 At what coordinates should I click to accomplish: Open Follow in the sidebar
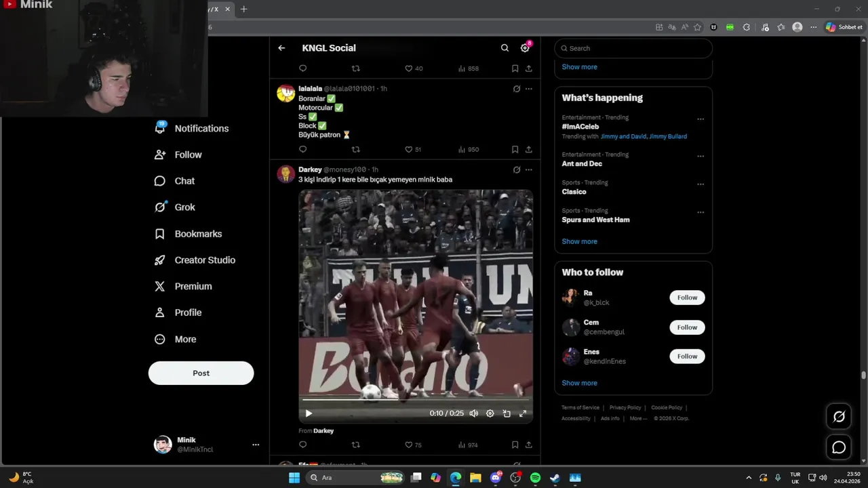[x=178, y=155]
